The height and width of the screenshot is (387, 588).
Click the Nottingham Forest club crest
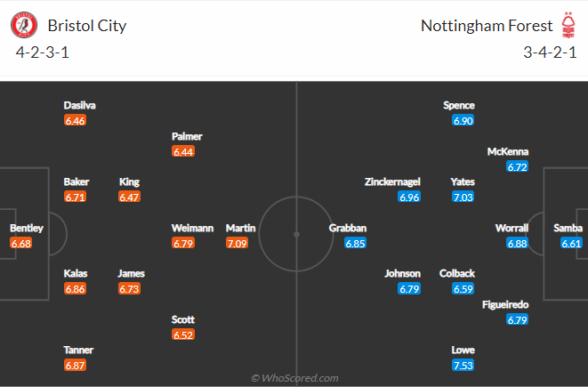point(568,25)
